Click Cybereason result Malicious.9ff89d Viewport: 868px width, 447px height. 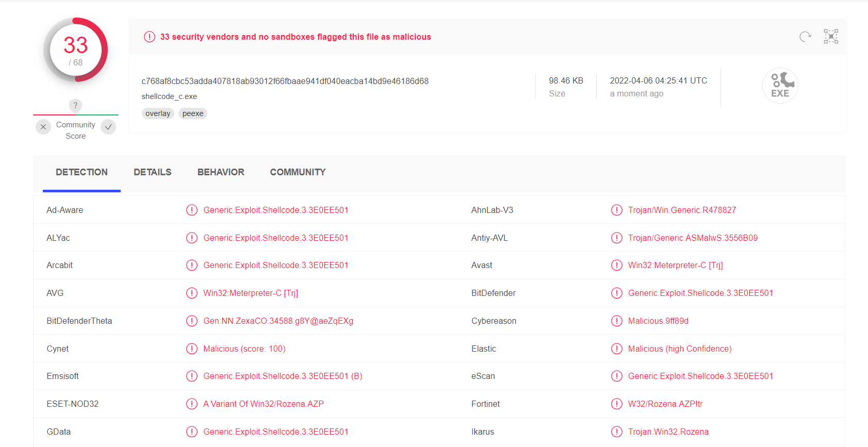659,321
